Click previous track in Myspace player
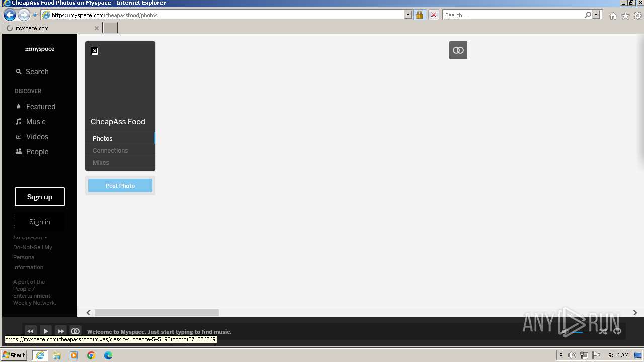This screenshot has width=644, height=362. point(30,331)
